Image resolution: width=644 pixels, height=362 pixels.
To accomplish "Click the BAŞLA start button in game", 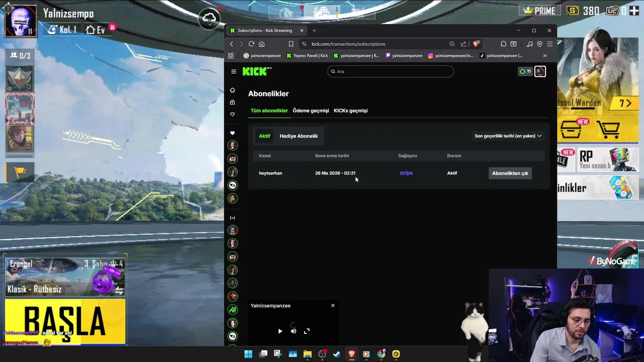I will (65, 322).
